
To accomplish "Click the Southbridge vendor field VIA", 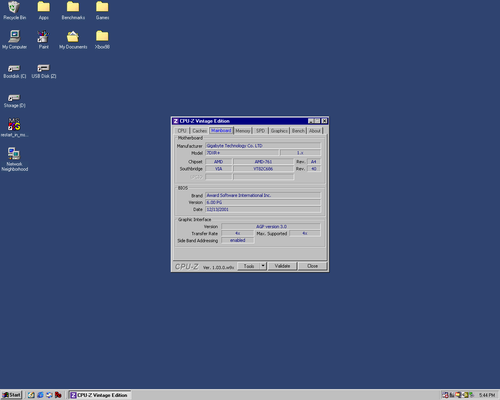I will (219, 169).
